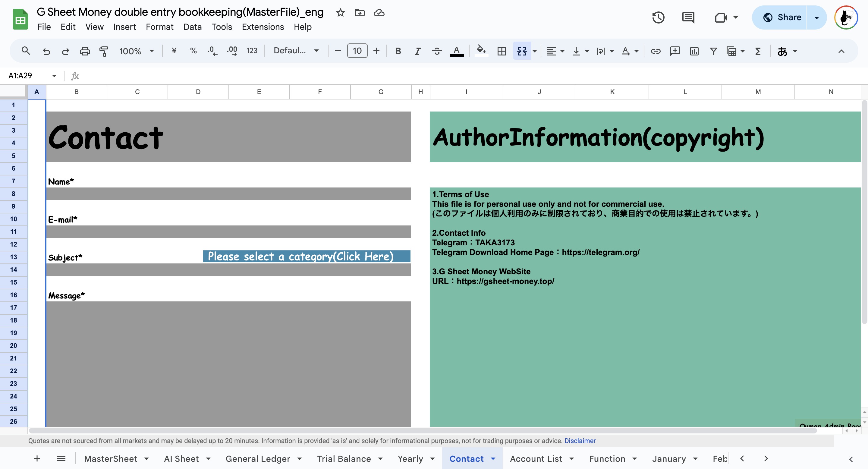
Task: Toggle italic formatting
Action: [x=417, y=51]
